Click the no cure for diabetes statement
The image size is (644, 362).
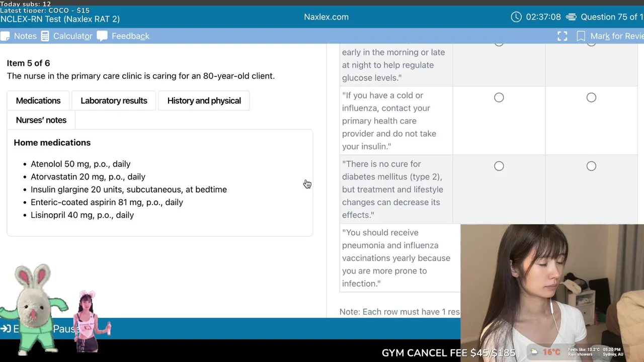pos(392,190)
